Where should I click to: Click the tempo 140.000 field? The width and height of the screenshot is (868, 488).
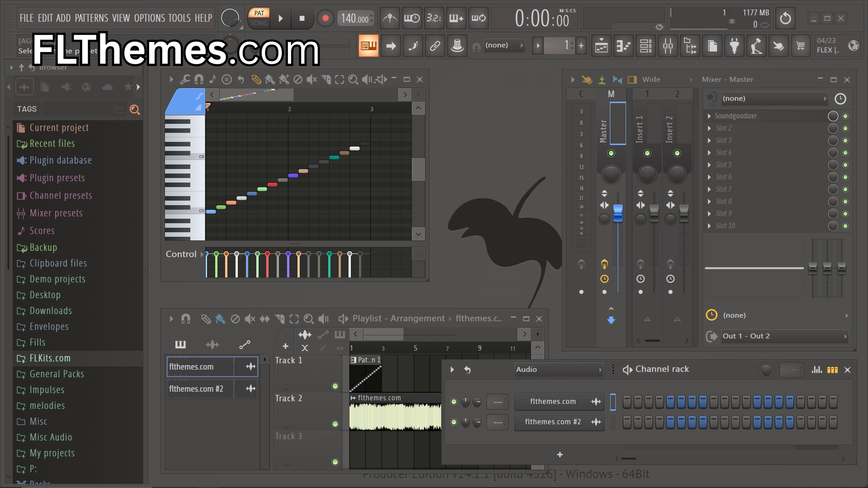355,19
